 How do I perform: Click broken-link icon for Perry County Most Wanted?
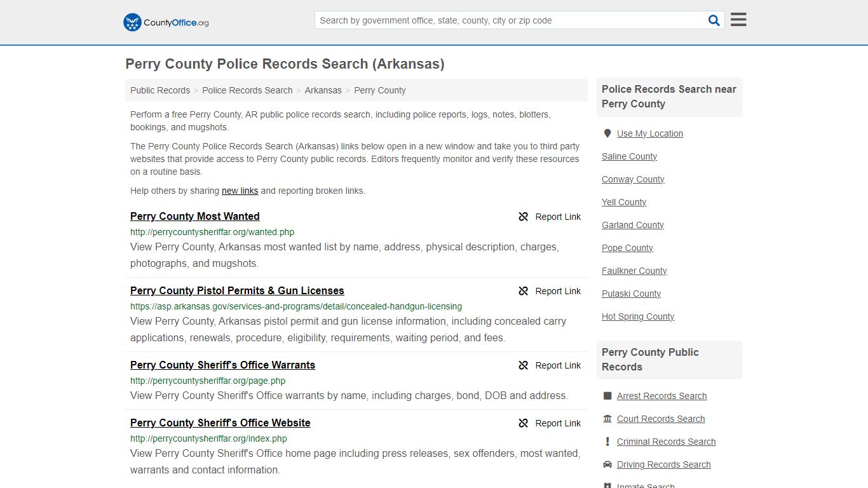[x=524, y=217]
